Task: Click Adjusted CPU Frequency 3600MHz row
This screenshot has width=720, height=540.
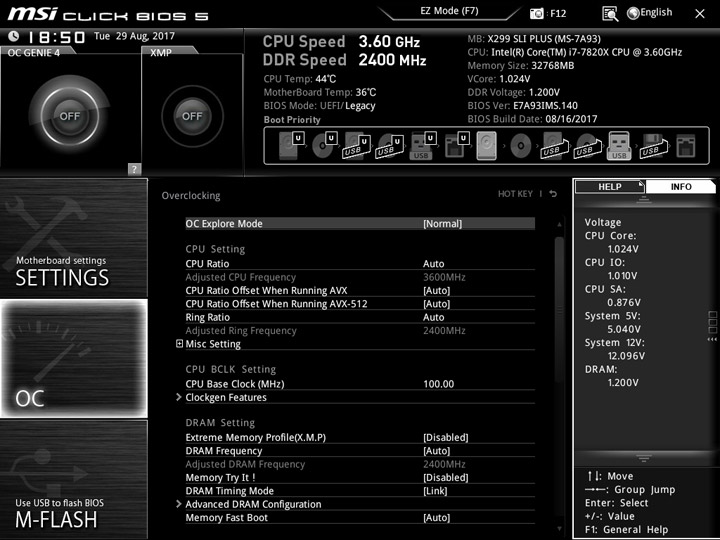Action: tap(360, 277)
